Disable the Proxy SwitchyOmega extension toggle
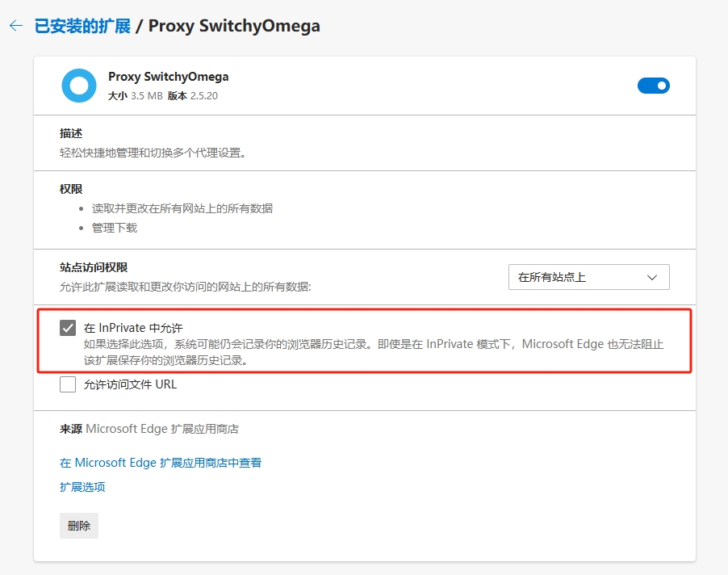728x575 pixels. click(653, 86)
